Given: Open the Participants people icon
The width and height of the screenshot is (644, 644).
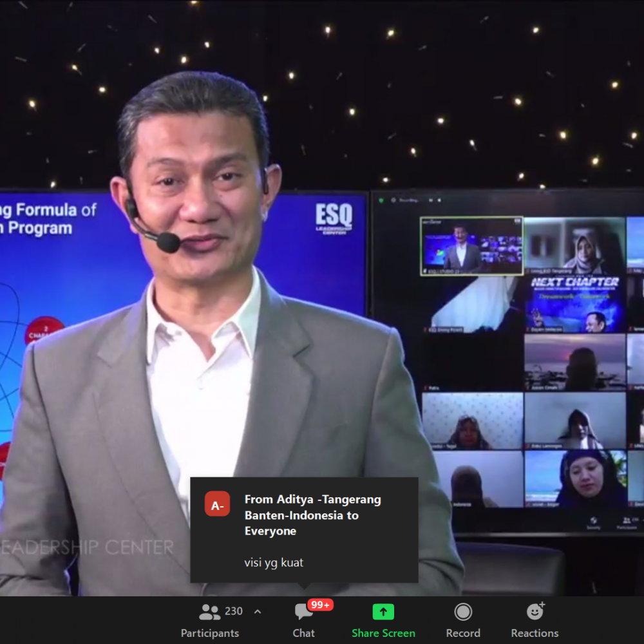Looking at the screenshot, I should tap(210, 612).
